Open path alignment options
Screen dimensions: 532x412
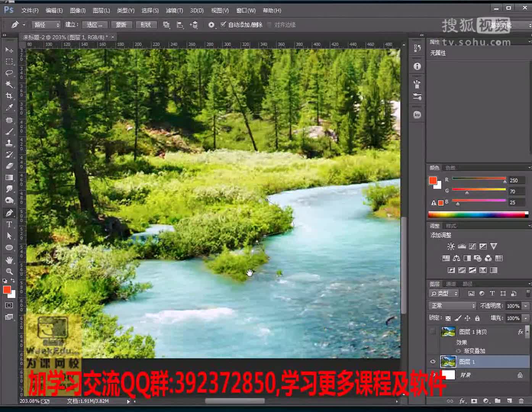point(180,25)
